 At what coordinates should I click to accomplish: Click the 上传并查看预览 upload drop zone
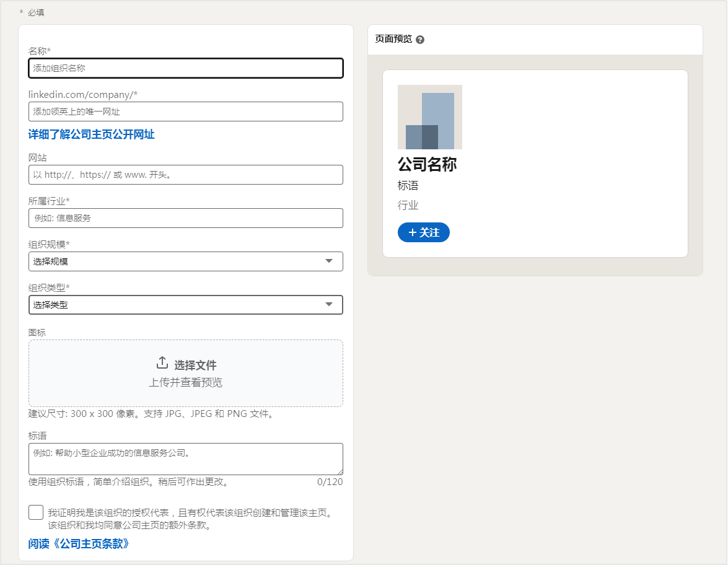(185, 383)
